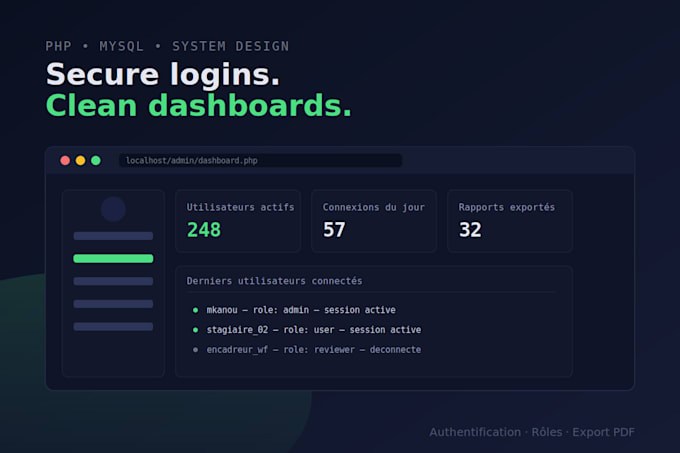Select the mkanou admin session row
This screenshot has height=453, width=680.
pos(294,310)
